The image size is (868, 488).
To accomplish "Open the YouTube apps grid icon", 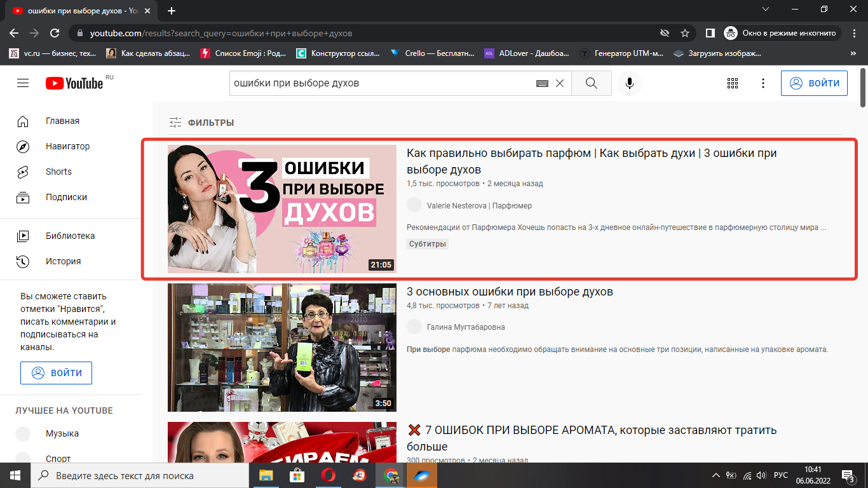I will click(x=733, y=83).
